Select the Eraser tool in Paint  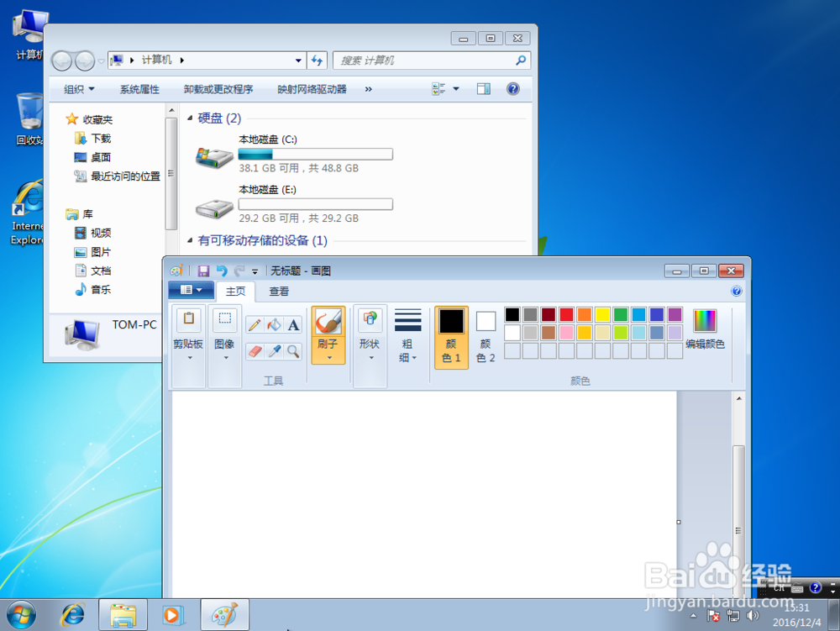(x=255, y=351)
